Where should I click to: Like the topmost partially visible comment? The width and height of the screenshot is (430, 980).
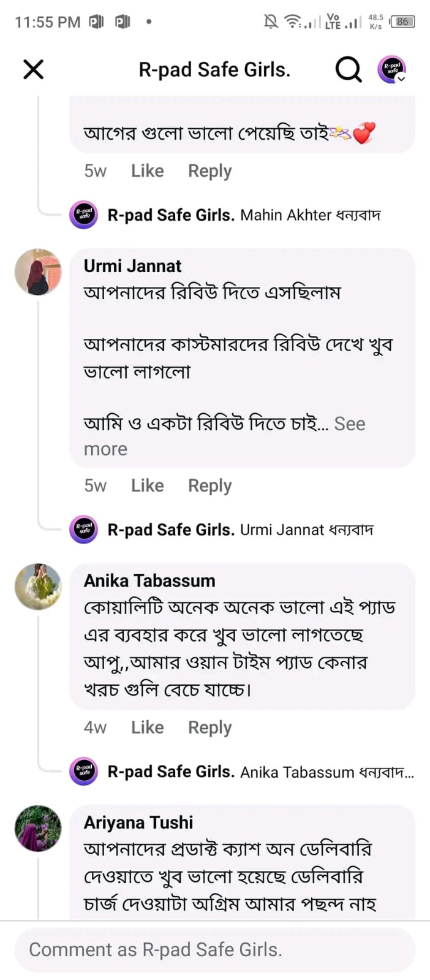(x=147, y=171)
